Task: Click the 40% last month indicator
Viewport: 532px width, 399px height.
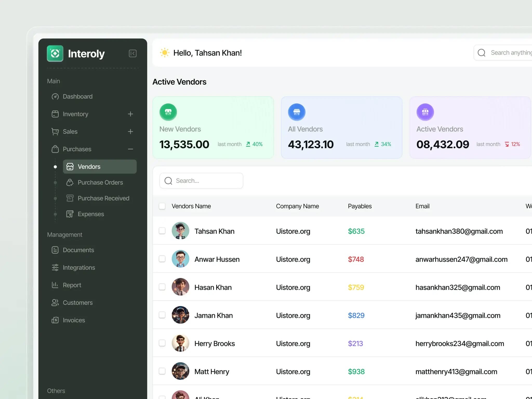Action: [x=254, y=144]
